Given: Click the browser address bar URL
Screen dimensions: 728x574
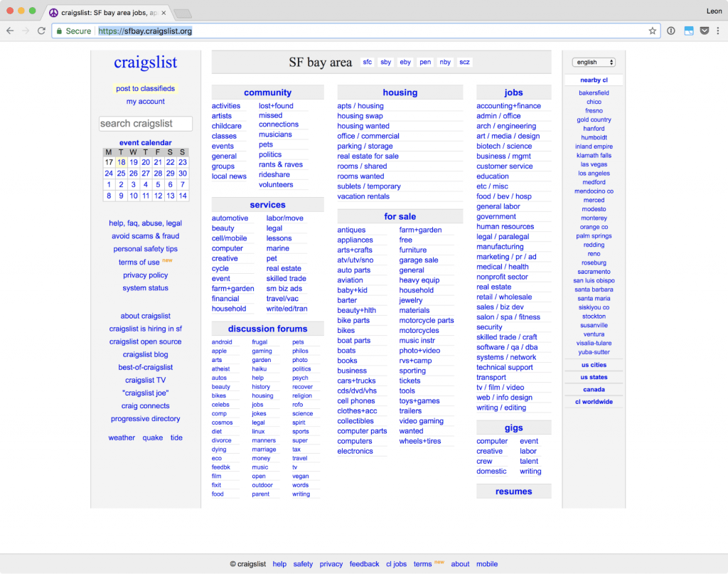Looking at the screenshot, I should point(145,31).
